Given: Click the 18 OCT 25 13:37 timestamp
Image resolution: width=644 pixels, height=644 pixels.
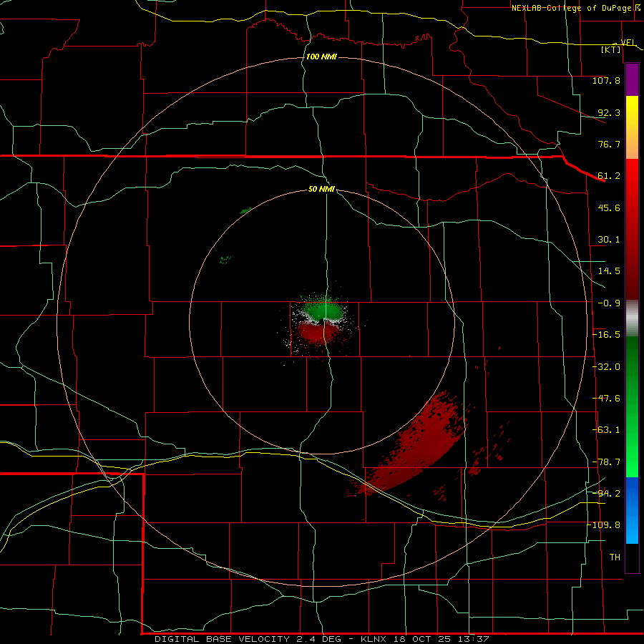Looking at the screenshot, I should click(441, 639).
